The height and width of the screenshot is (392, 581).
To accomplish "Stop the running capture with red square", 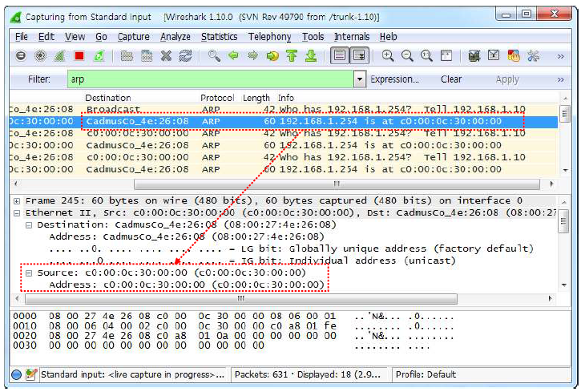I will [79, 56].
